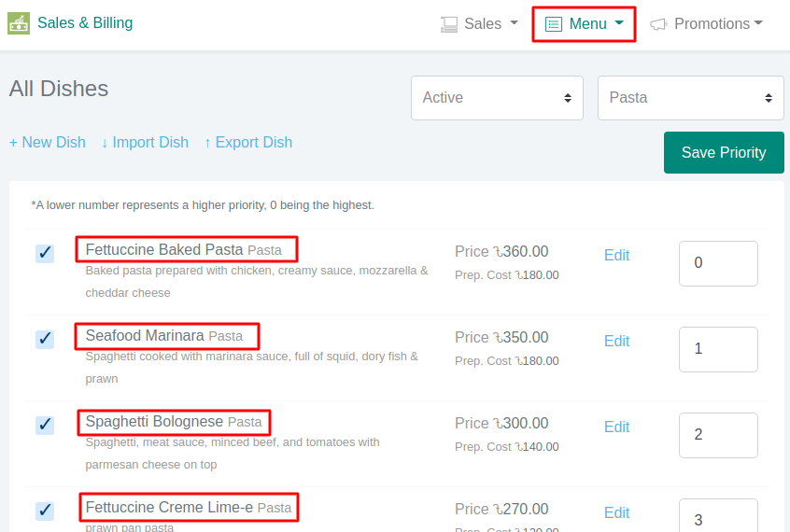This screenshot has height=532, width=790.
Task: Open the Active status dropdown
Action: [x=497, y=98]
